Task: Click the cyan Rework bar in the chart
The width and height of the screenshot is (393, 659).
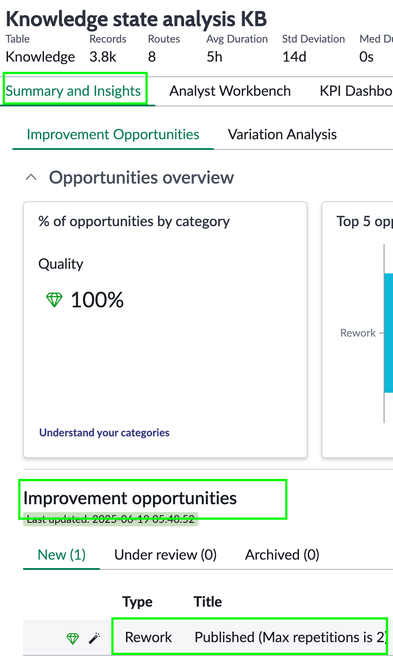Action: click(x=388, y=333)
